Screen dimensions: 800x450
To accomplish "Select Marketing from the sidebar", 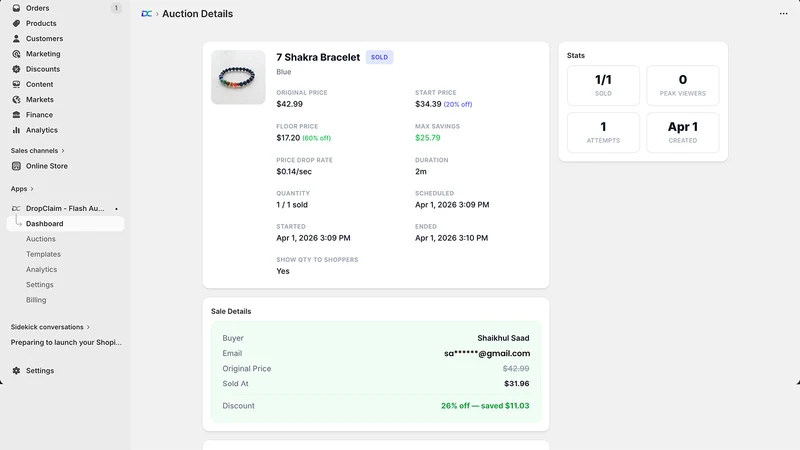I will click(x=43, y=54).
